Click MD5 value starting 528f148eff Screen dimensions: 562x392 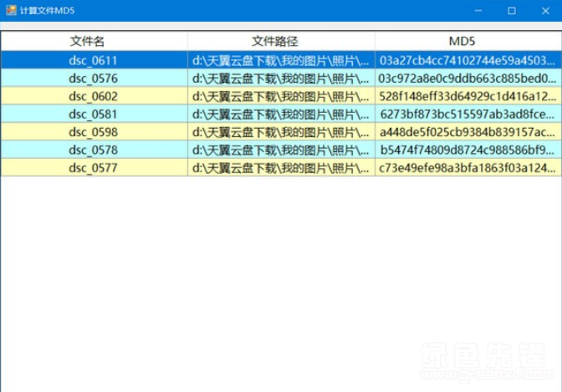[468, 96]
